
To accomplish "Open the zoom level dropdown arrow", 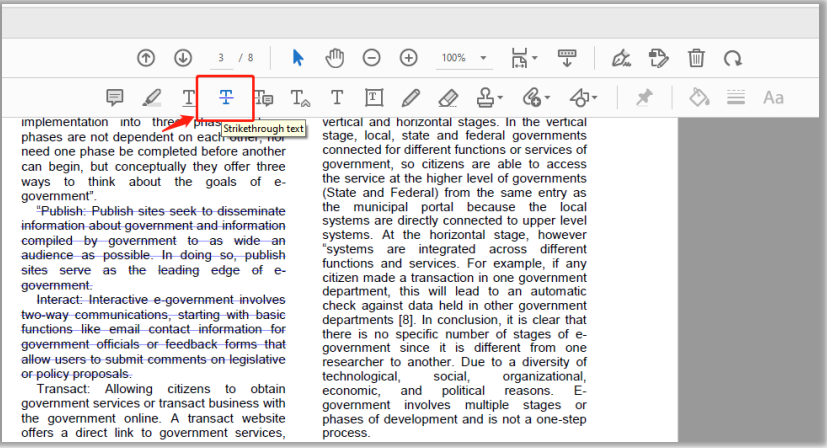I will (483, 58).
